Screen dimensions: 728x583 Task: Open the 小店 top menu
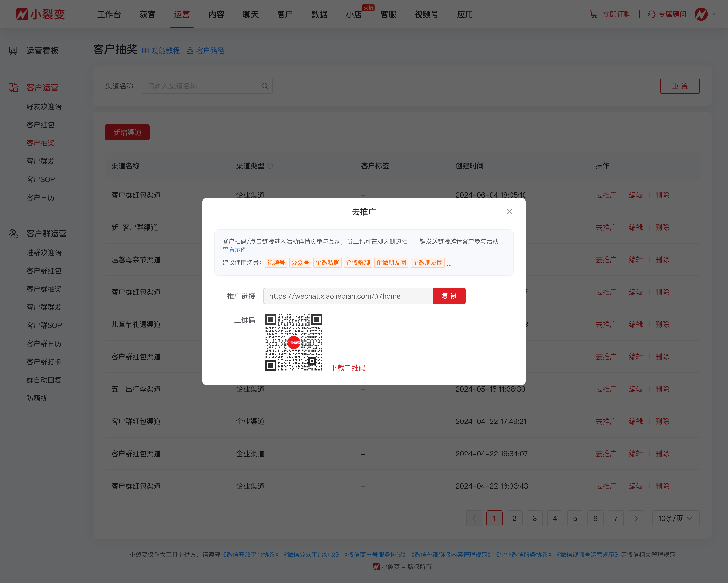[x=354, y=14]
